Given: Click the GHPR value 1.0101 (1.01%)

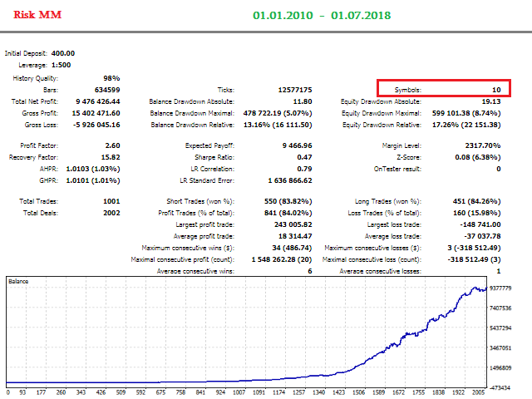Looking at the screenshot, I should coord(93,180).
